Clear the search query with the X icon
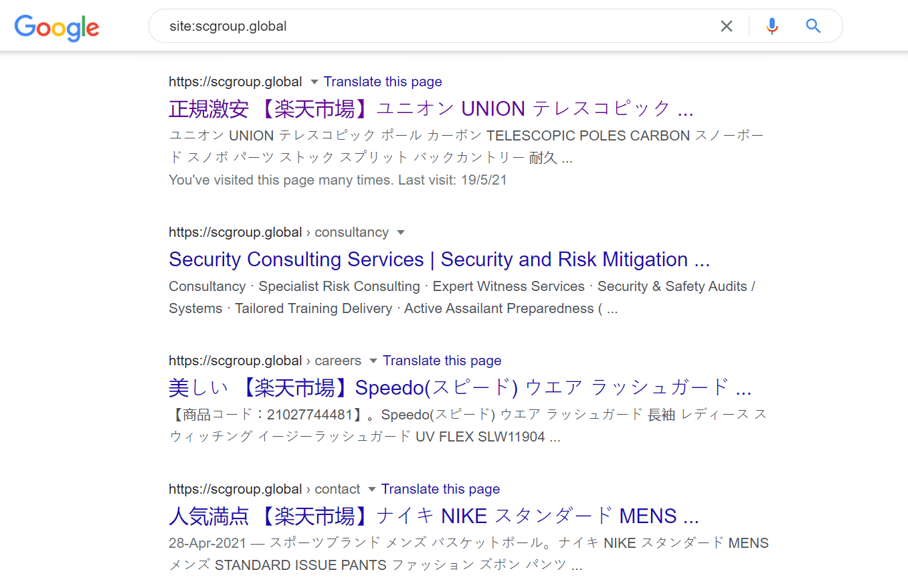 pos(727,25)
